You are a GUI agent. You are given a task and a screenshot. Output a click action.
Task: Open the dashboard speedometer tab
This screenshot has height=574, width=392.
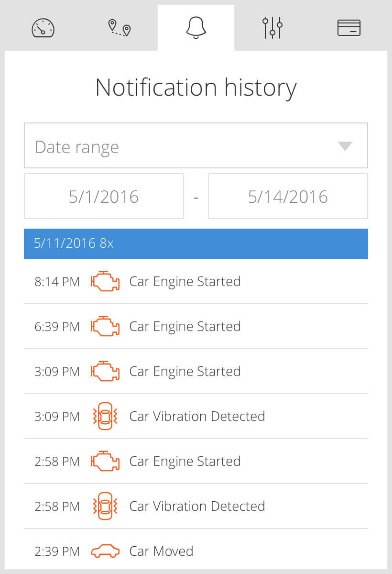[43, 28]
